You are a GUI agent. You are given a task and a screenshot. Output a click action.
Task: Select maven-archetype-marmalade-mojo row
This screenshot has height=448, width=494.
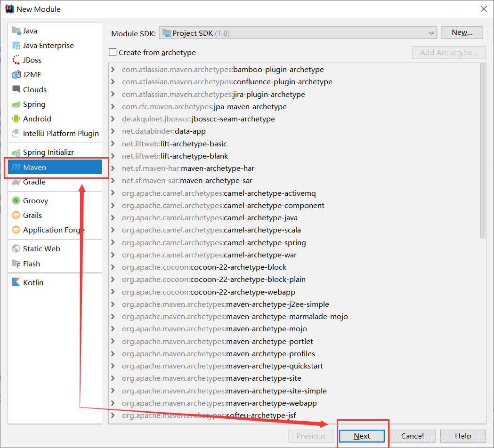(x=294, y=316)
